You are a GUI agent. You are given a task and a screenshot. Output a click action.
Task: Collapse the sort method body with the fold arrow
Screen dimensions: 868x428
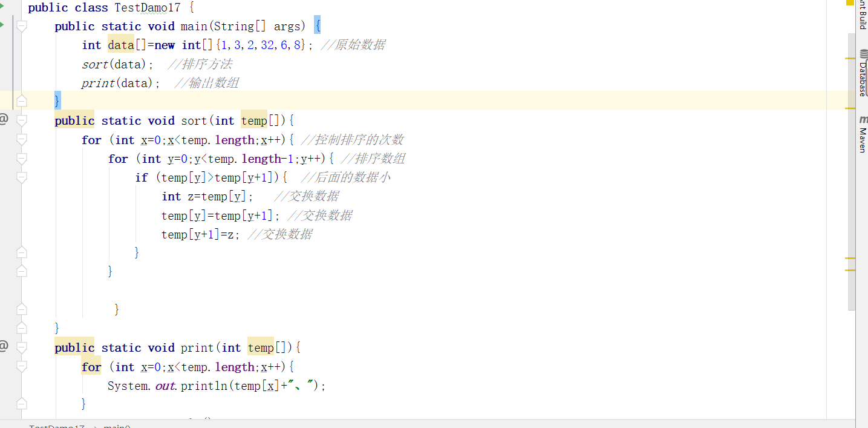(x=22, y=120)
